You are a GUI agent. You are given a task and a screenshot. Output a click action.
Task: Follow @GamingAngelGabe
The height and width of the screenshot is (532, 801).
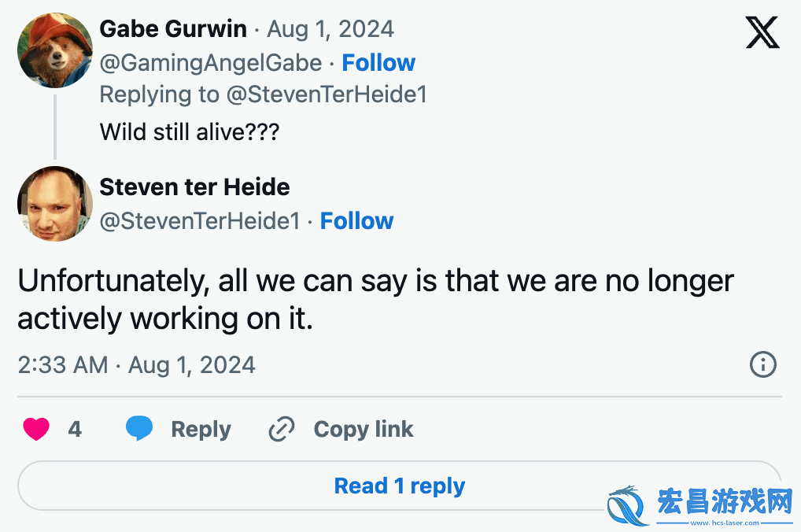(378, 63)
